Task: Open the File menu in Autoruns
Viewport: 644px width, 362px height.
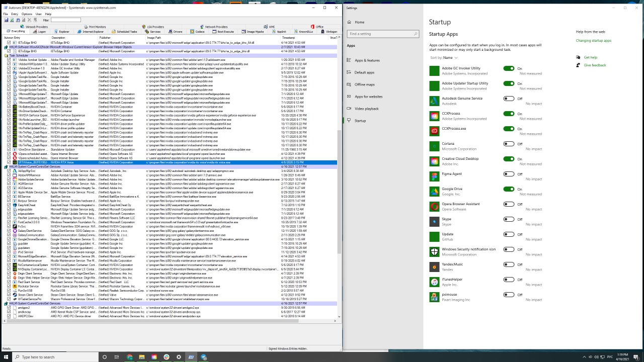Action: pyautogui.click(x=6, y=14)
